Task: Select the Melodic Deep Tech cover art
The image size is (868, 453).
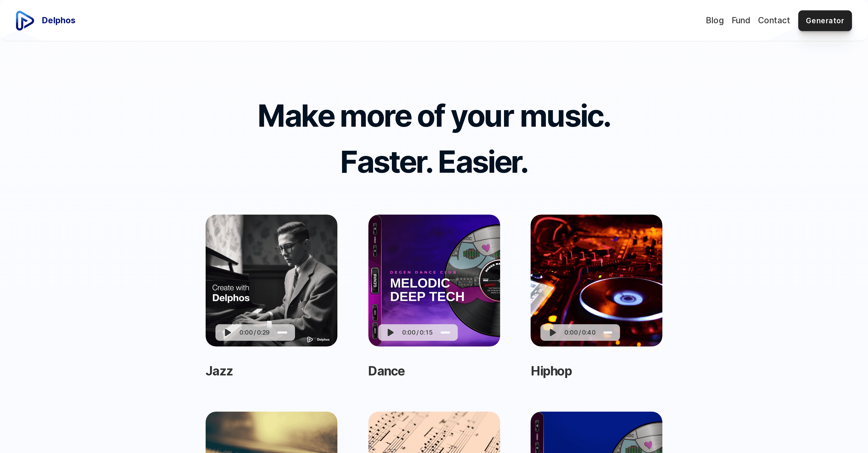Action: (434, 280)
